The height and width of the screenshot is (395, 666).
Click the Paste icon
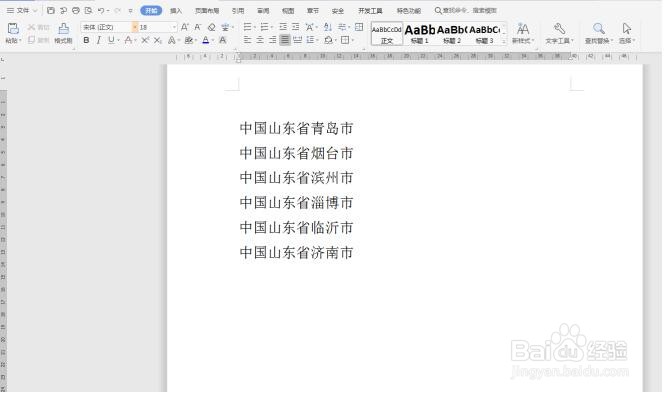pyautogui.click(x=13, y=28)
